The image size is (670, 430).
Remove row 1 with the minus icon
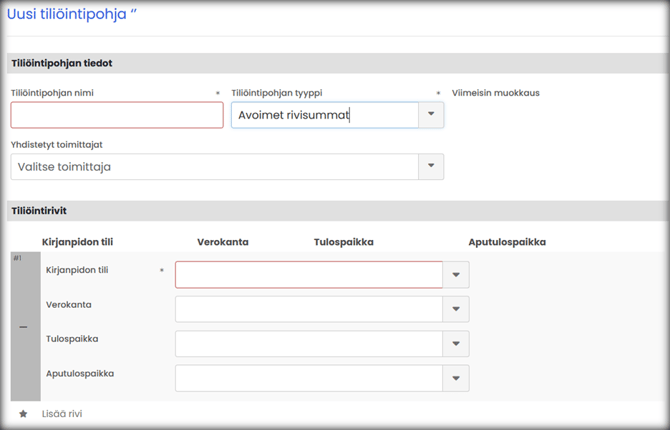(x=23, y=328)
